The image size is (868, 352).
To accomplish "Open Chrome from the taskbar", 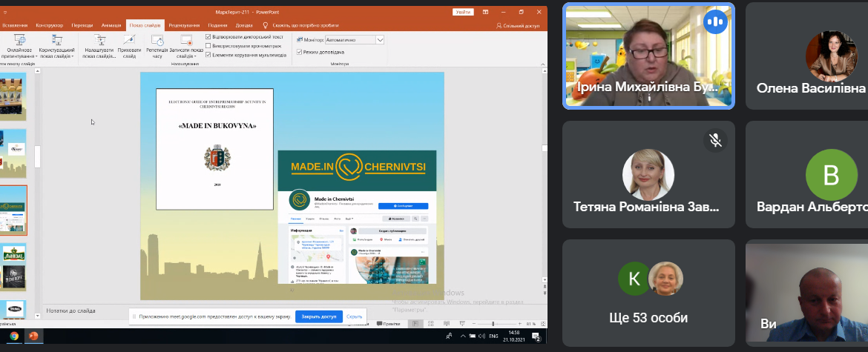I will tap(14, 336).
